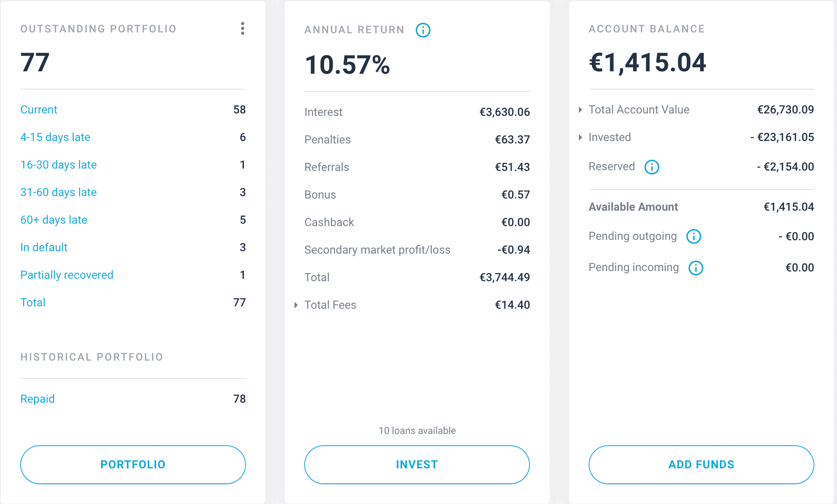Expand the Total Fees details

[296, 305]
